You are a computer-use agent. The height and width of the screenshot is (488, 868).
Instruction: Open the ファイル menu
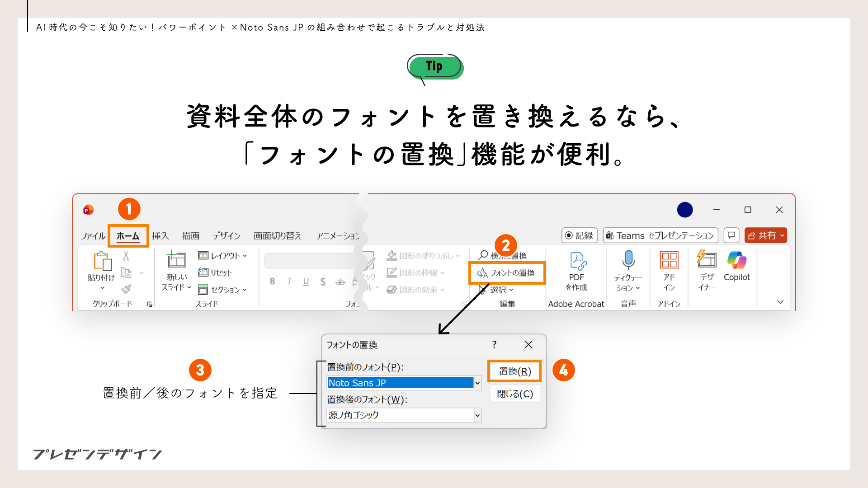[x=93, y=235]
